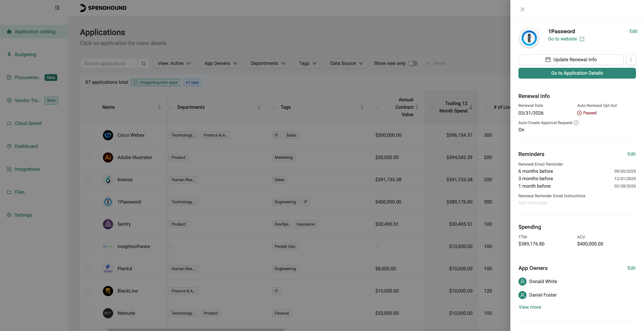This screenshot has height=331, width=644.
Task: Click the 6sense app icon
Action: [108, 180]
